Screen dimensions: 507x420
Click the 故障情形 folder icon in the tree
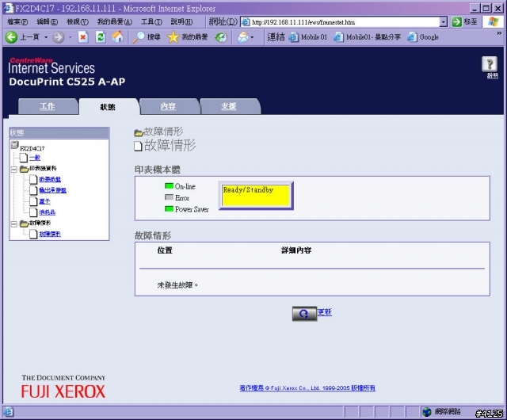coord(24,223)
